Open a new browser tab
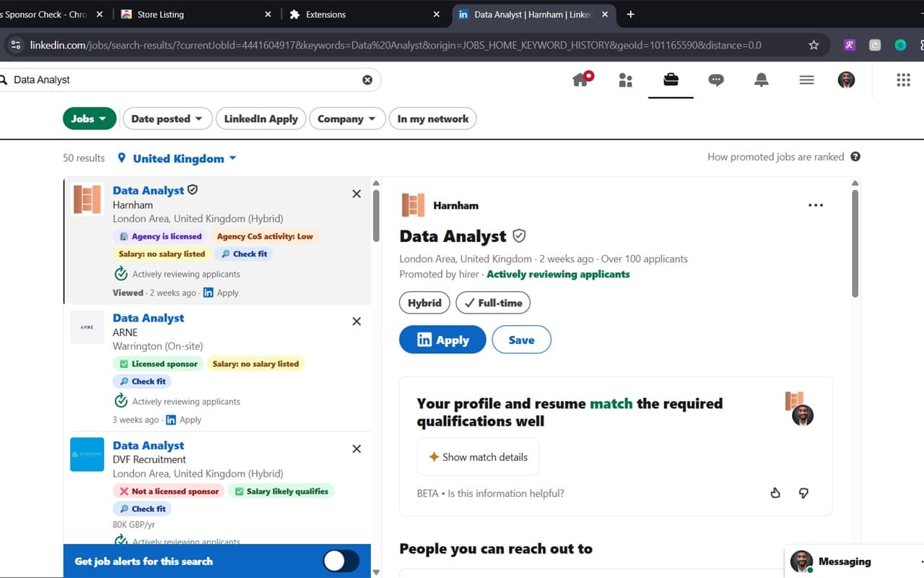Image resolution: width=924 pixels, height=578 pixels. (630, 14)
